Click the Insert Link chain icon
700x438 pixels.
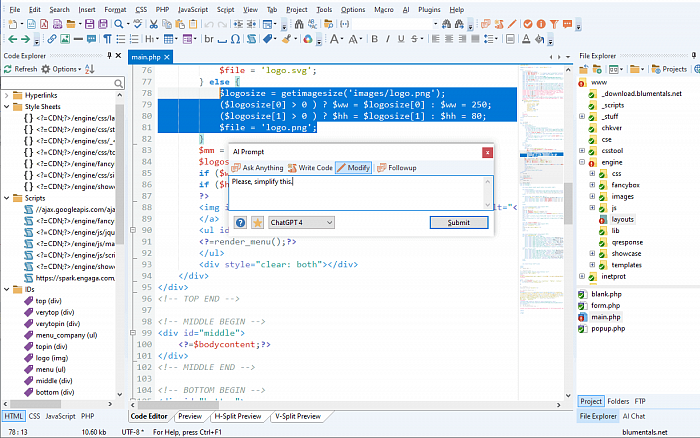tap(51, 39)
